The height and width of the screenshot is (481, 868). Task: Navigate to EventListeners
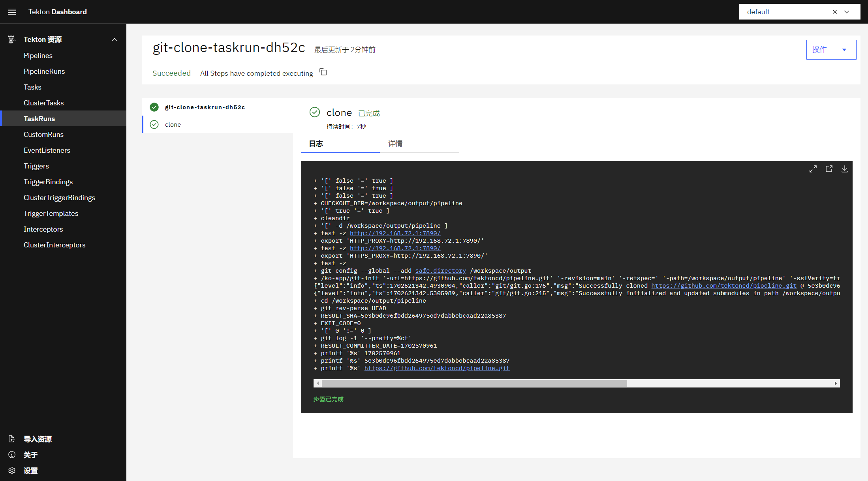coord(63,150)
